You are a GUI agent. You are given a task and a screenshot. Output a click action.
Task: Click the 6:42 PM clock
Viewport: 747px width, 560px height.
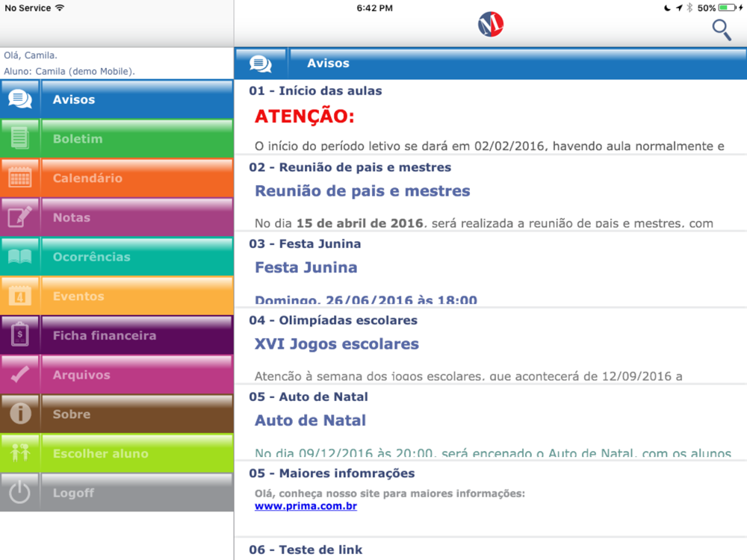tap(374, 7)
